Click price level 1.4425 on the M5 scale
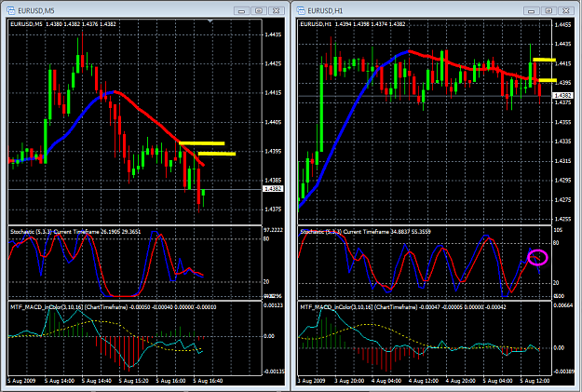This screenshot has height=392, width=582. [273, 64]
